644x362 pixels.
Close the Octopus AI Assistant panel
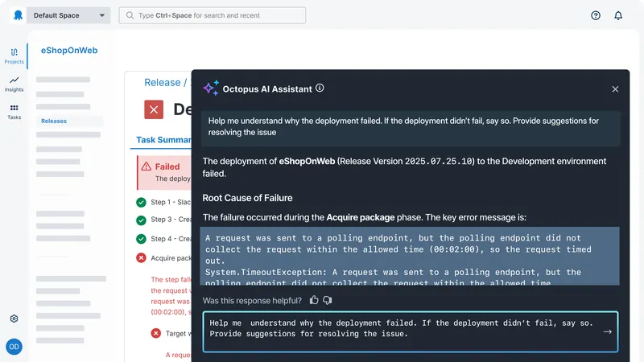pyautogui.click(x=615, y=89)
